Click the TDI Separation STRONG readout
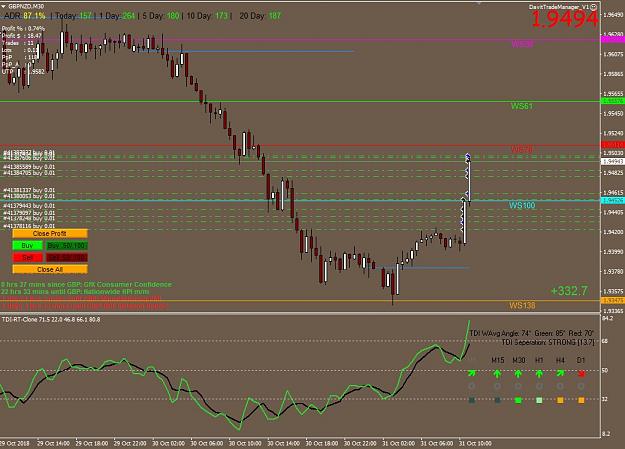Viewport: 625px width, 449px height. point(548,343)
